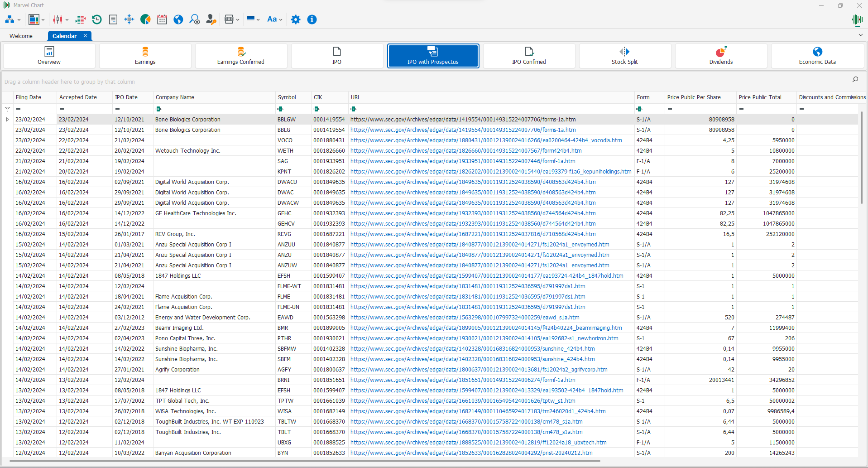Open the globe toolbar icon
868x468 pixels.
178,19
